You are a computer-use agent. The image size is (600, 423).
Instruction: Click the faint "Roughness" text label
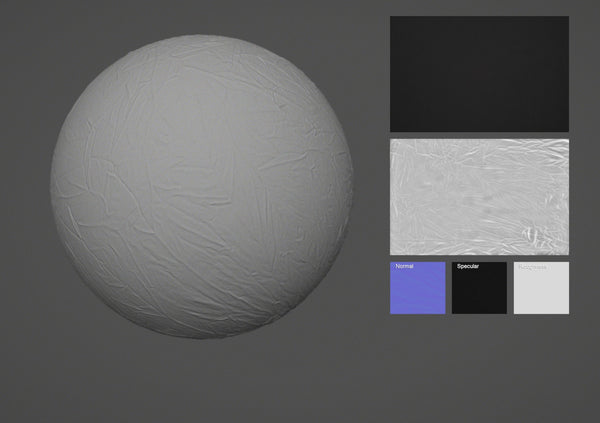533,267
